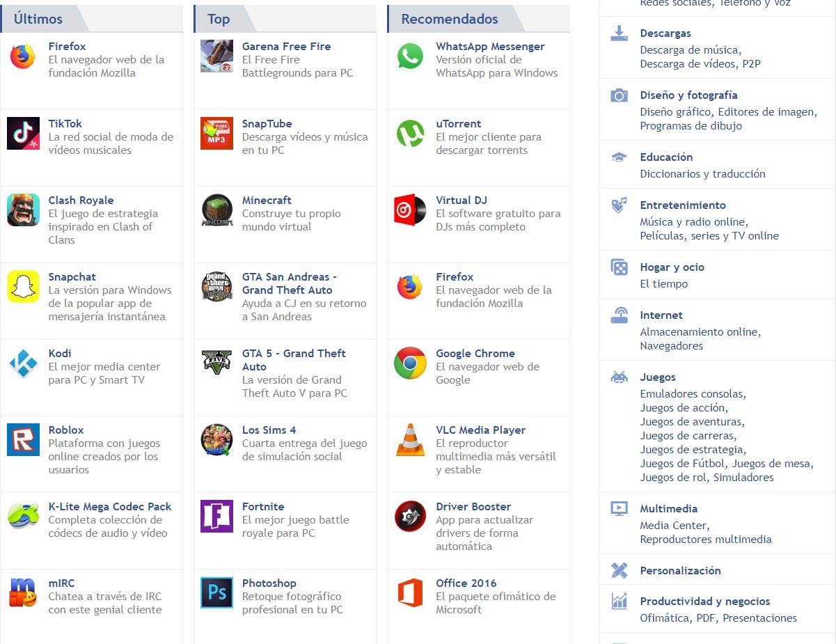Select the Office 2016 icon
This screenshot has height=644, width=836.
[410, 593]
